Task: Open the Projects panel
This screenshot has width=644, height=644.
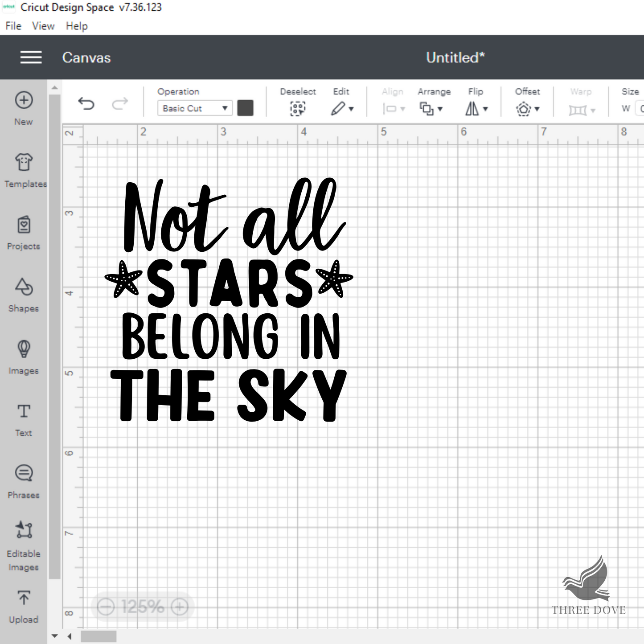Action: [24, 233]
